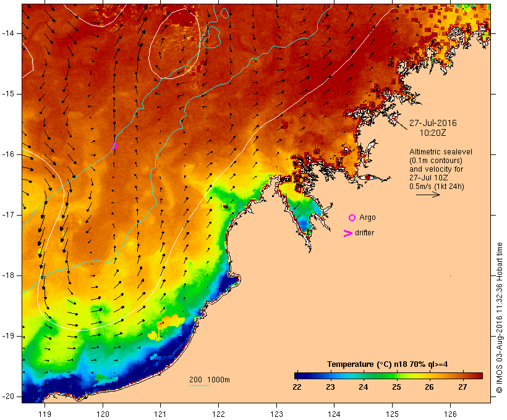Click the time text '10:20Z'
This screenshot has width=507, height=420.
[x=433, y=133]
